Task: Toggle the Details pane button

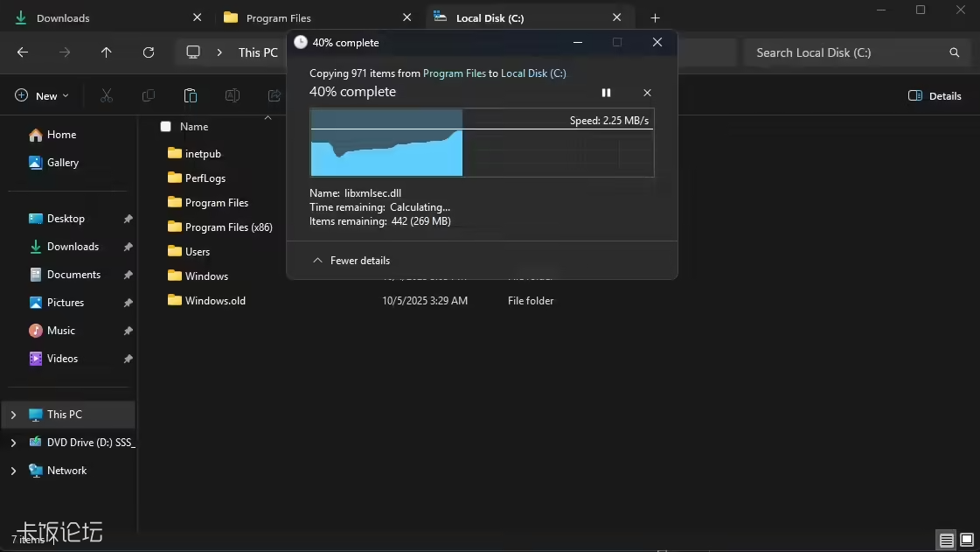Action: [x=935, y=96]
